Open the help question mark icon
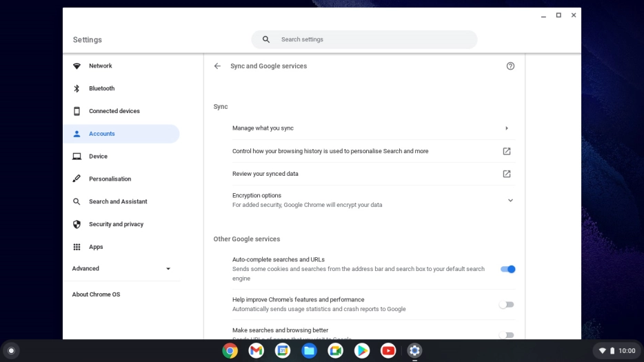This screenshot has height=362, width=644. click(510, 66)
